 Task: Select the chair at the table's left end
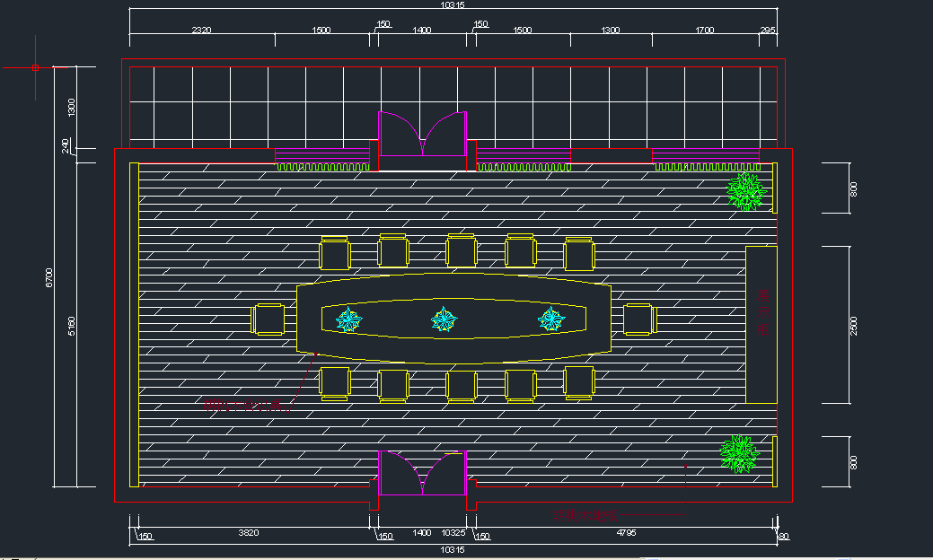coord(269,319)
